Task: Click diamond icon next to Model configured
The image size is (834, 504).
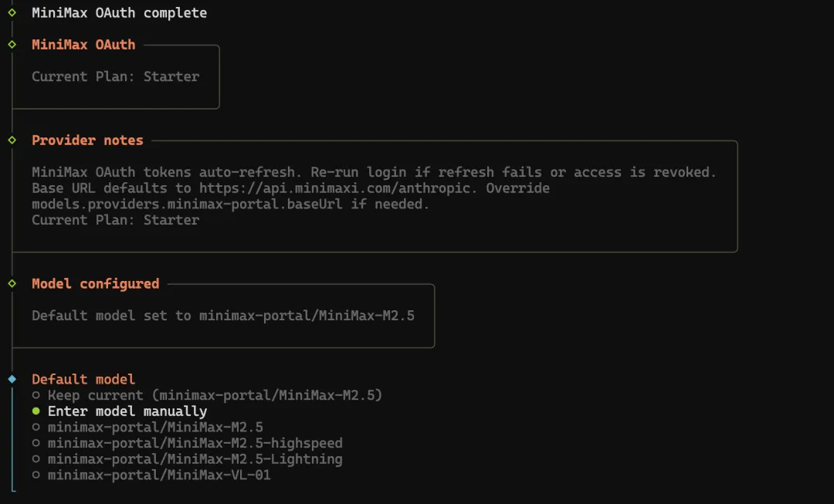Action: point(12,284)
